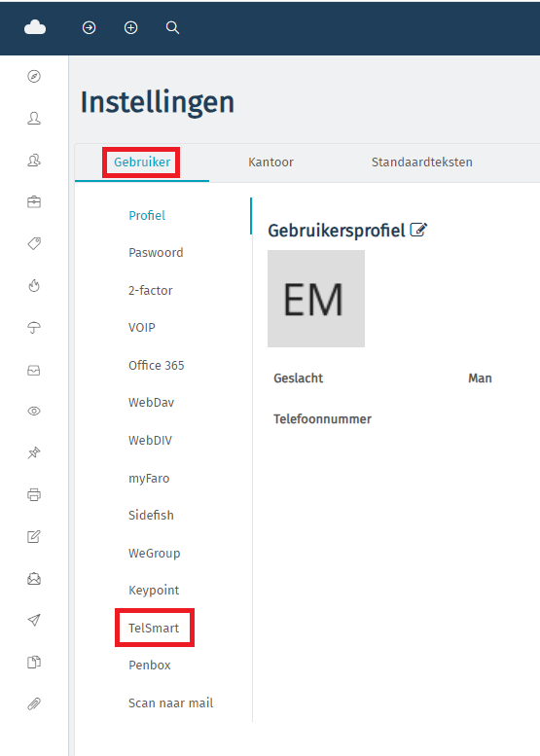The image size is (540, 756).
Task: Open the TelSmart settings item
Action: pos(154,628)
